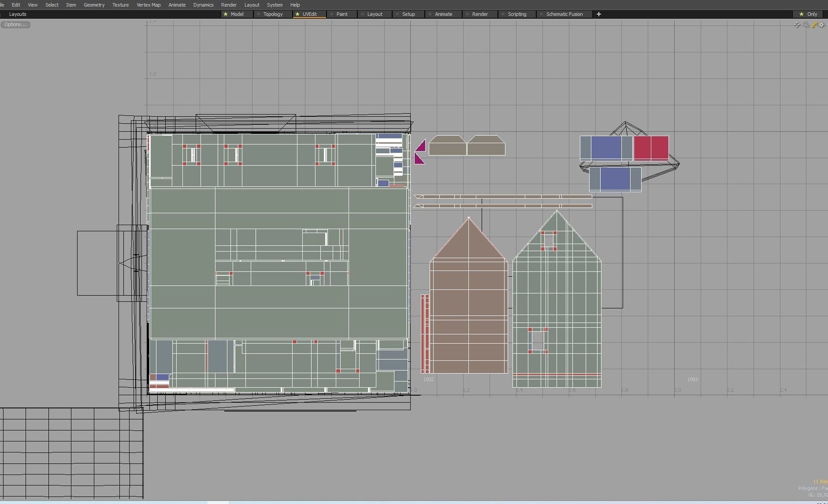Toggle the star on the Render tab

pyautogui.click(x=467, y=14)
